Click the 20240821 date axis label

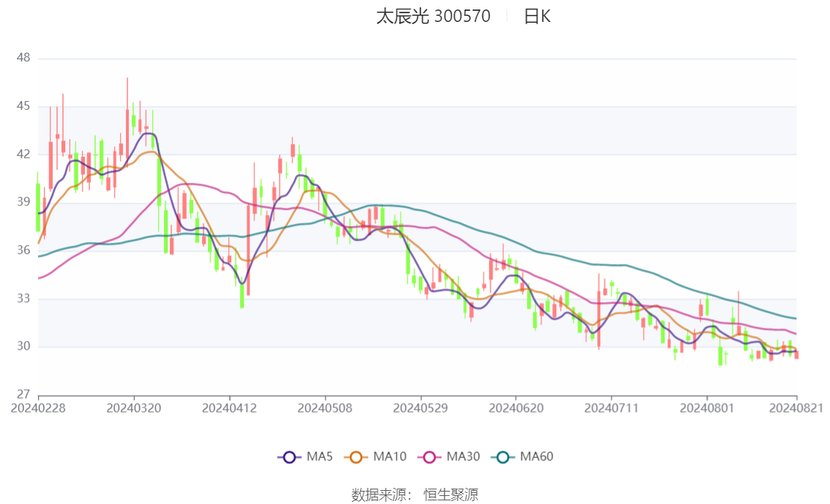tap(796, 408)
